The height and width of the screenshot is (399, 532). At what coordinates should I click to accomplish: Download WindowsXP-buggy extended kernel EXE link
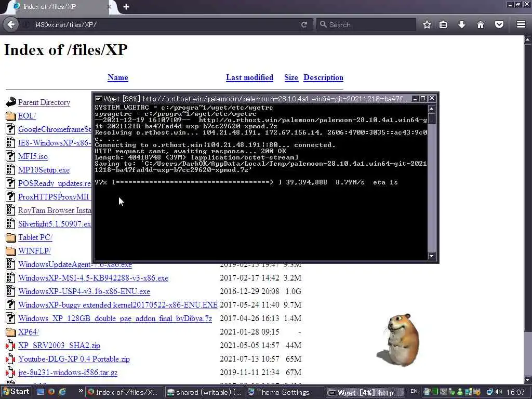[118, 305]
